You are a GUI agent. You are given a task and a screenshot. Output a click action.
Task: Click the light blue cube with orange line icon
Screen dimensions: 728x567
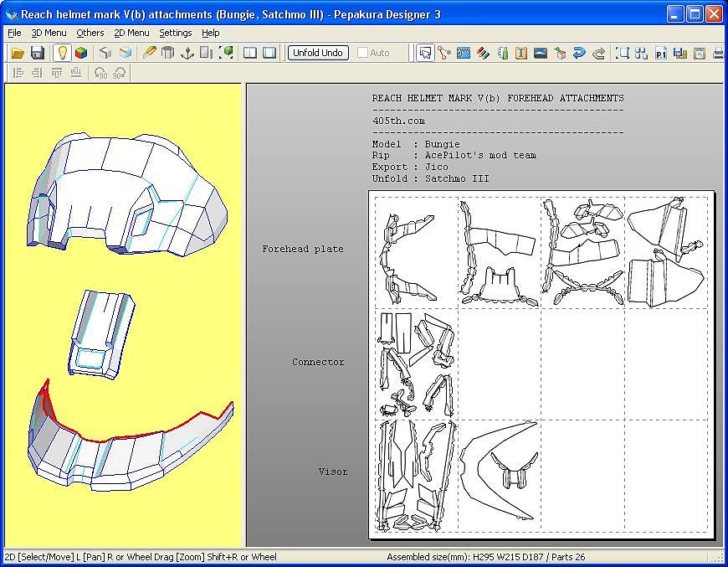(x=126, y=53)
